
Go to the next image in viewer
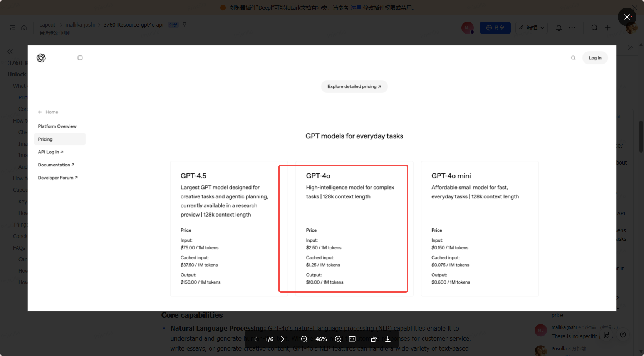283,339
